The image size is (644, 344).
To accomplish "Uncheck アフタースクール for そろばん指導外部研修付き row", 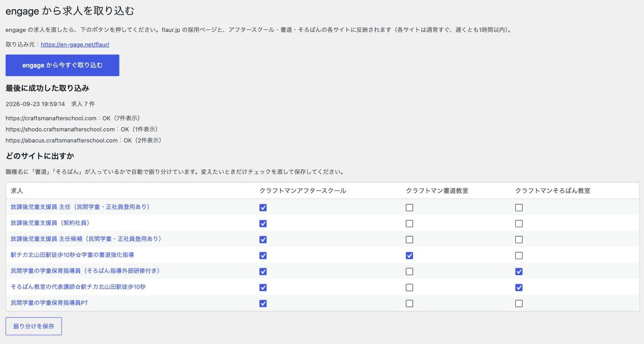I will (x=263, y=272).
